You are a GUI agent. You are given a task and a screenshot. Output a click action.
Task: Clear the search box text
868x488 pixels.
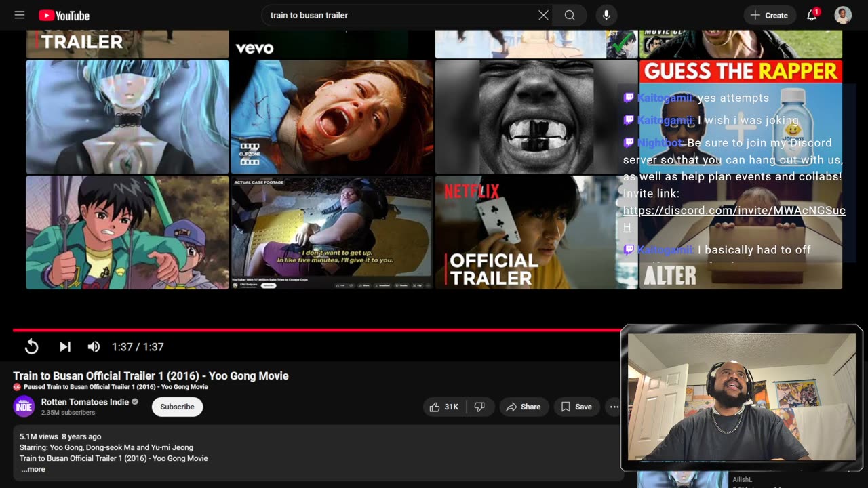coord(543,15)
